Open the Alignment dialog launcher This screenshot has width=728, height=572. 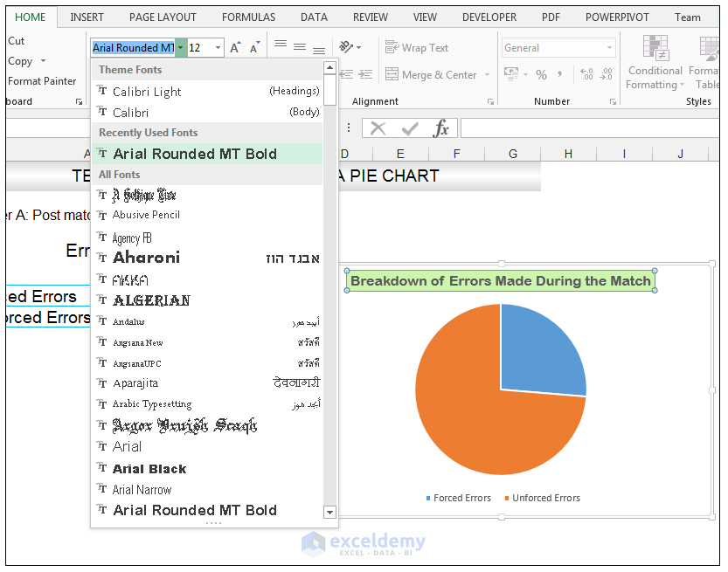click(490, 101)
